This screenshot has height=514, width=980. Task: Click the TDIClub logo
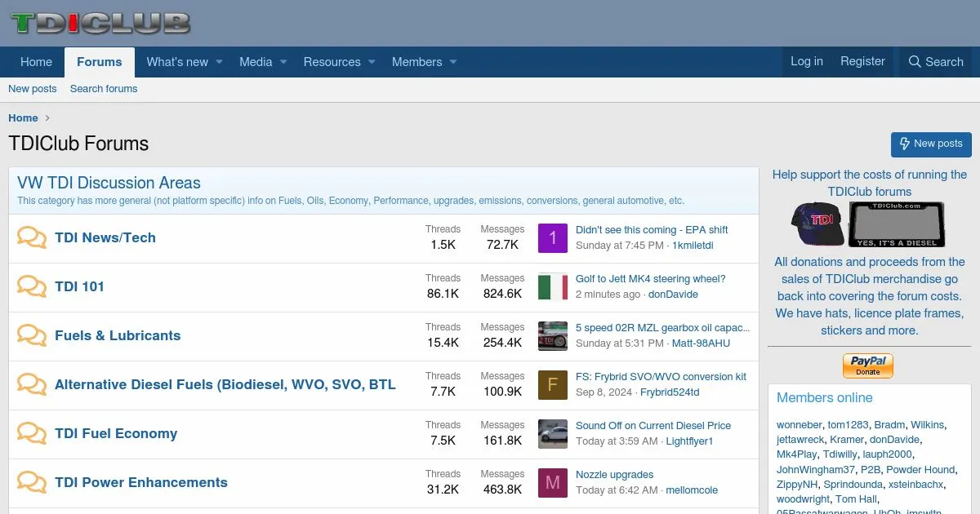click(100, 23)
